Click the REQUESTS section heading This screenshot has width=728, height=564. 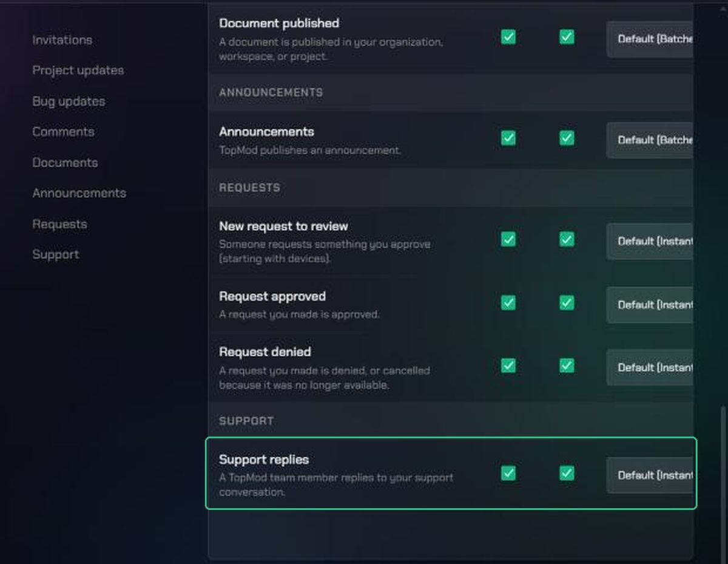(x=249, y=188)
